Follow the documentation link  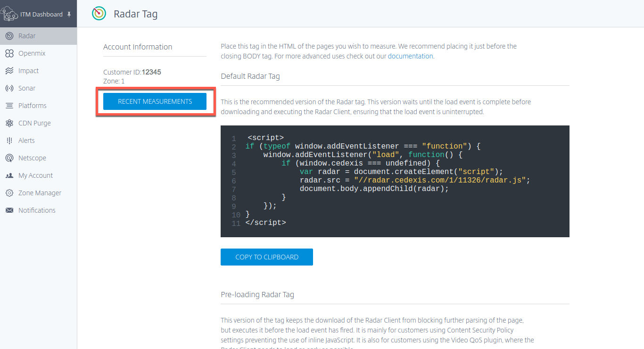[410, 56]
